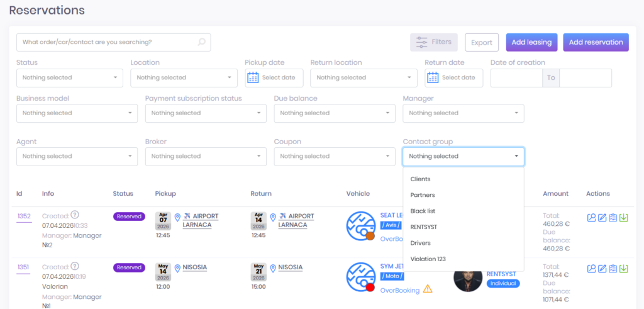Click the Return date calendar icon

click(433, 77)
